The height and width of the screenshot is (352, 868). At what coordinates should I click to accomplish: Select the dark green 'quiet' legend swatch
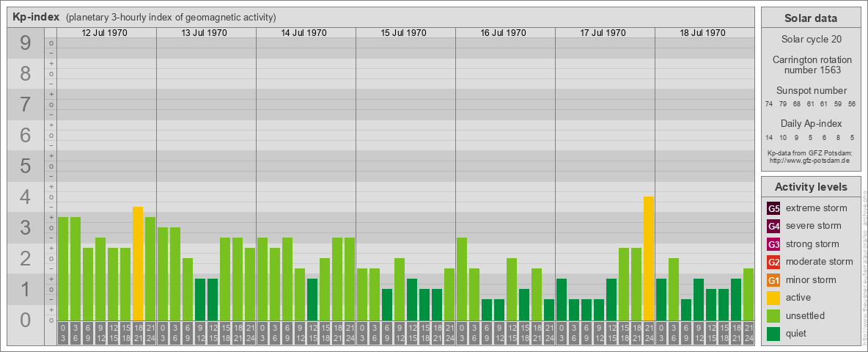pos(773,334)
